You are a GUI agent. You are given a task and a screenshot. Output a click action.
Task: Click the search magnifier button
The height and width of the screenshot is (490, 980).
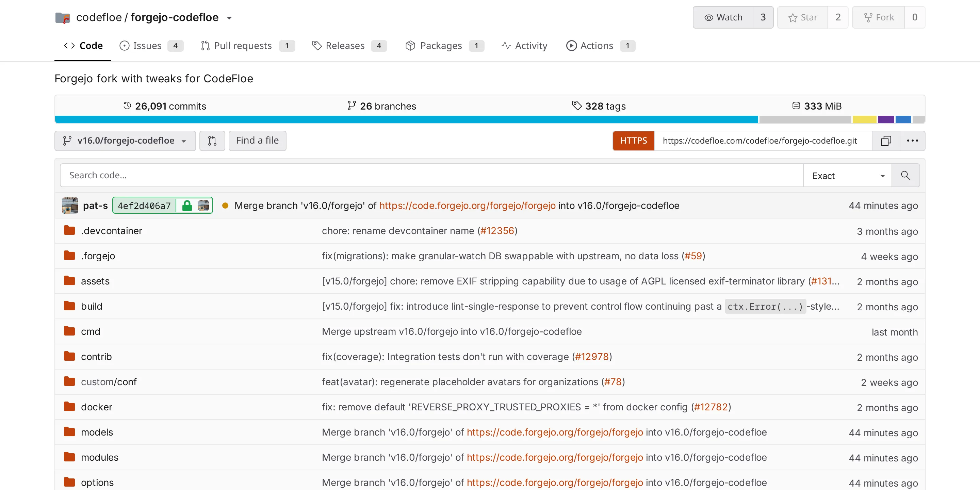tap(905, 175)
